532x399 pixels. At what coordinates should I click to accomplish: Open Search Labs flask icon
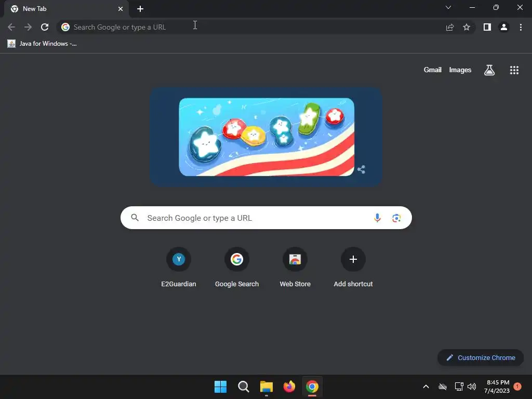489,70
